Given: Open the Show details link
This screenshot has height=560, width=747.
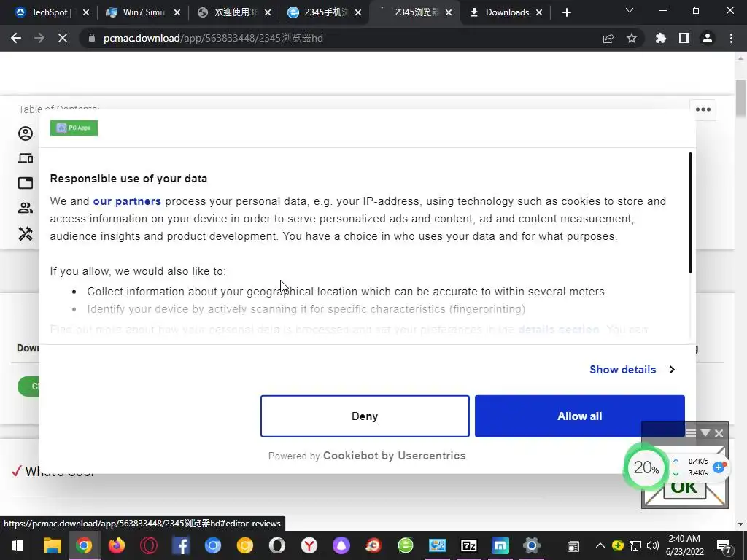Looking at the screenshot, I should [x=623, y=370].
